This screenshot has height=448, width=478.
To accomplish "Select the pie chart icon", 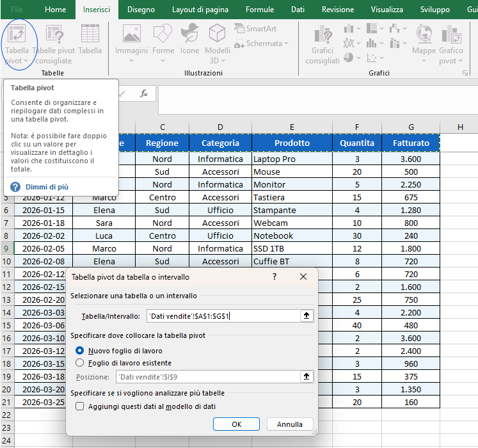I will click(349, 57).
